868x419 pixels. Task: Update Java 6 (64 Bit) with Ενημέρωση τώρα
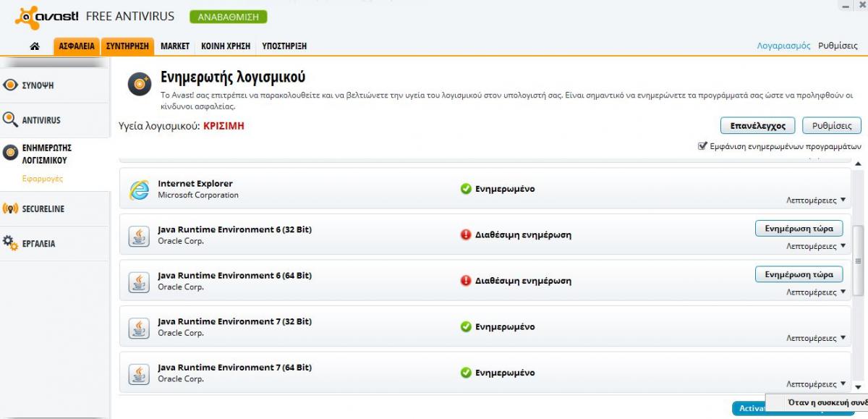[799, 275]
